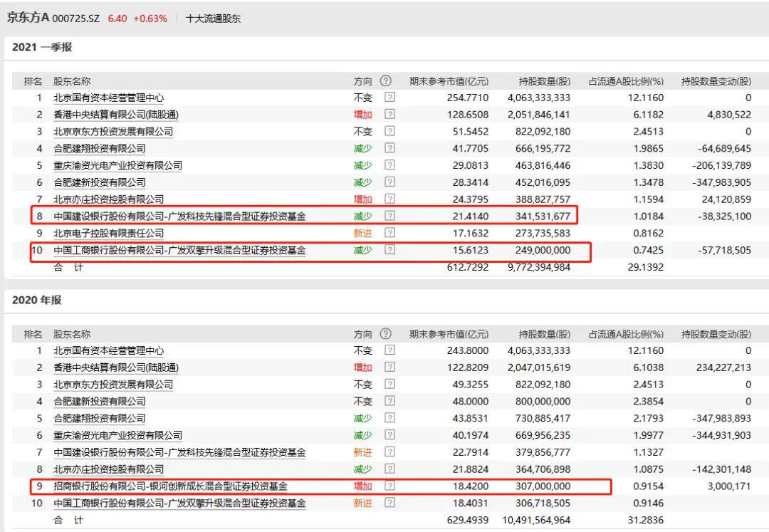Click the 2020 年报 section title

coord(37,300)
